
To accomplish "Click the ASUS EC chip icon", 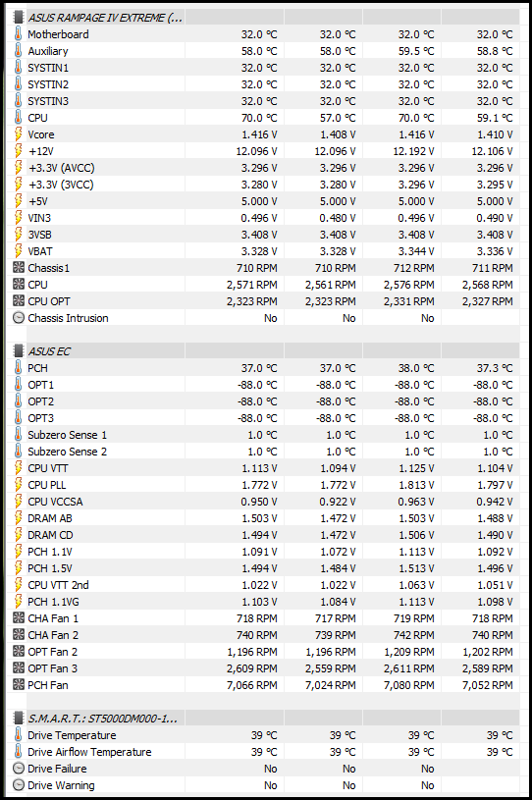I will [x=19, y=351].
